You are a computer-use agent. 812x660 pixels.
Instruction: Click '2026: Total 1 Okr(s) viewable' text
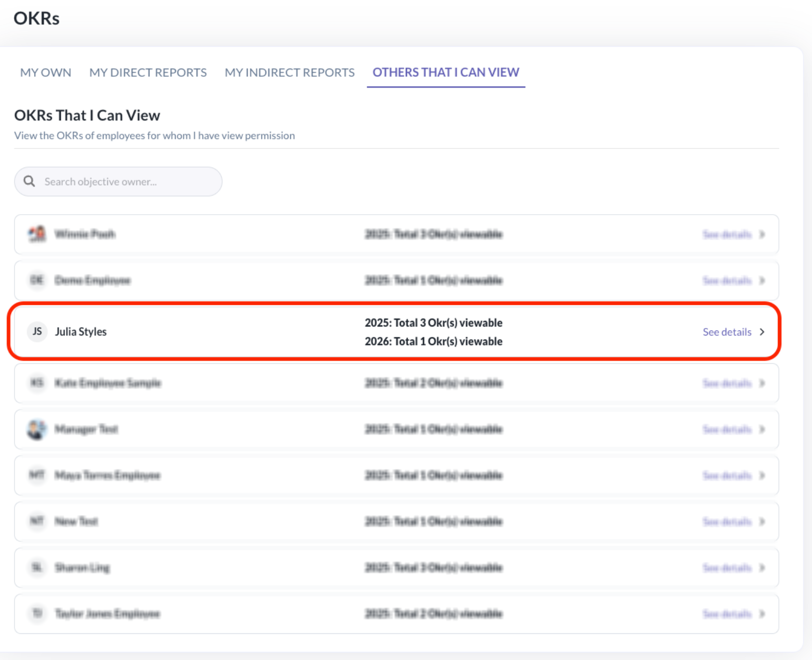[x=434, y=342]
